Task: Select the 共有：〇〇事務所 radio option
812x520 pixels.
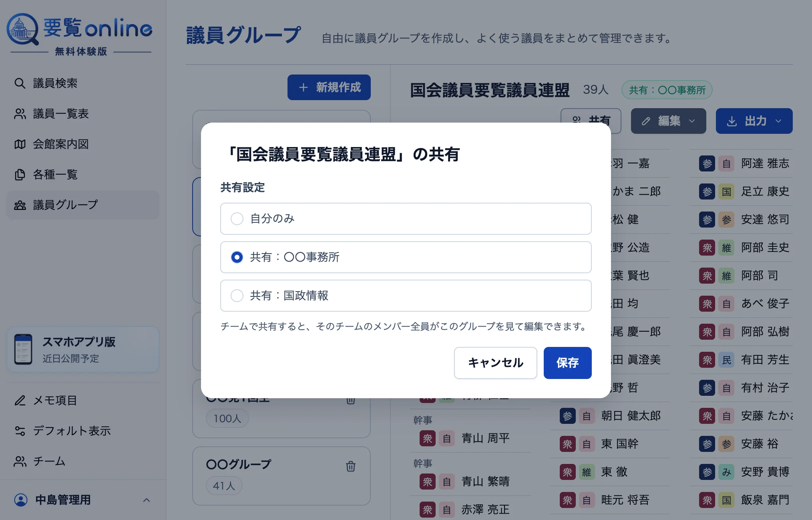Action: (406, 257)
